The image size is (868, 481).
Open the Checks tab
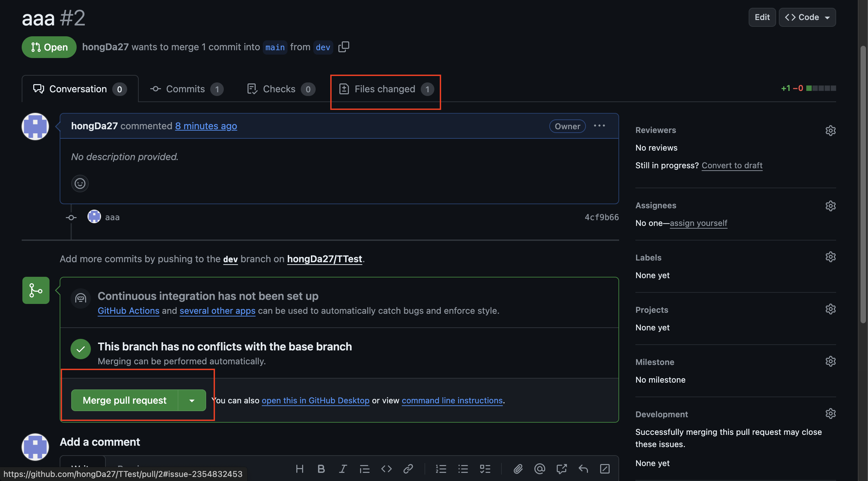point(281,89)
